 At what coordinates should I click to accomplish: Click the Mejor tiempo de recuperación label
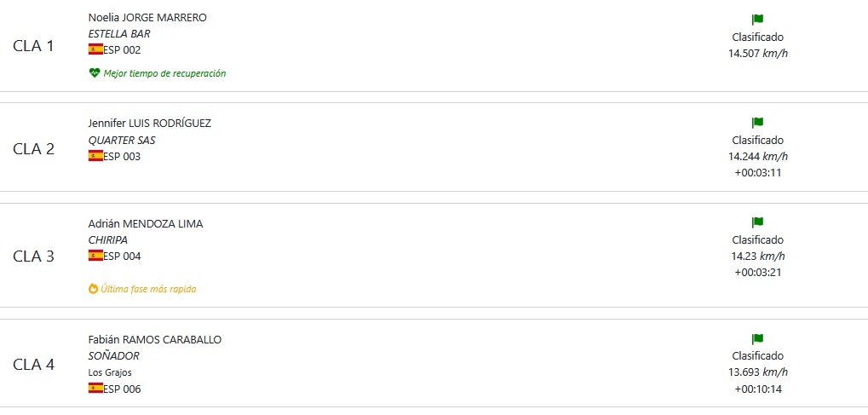(x=164, y=73)
